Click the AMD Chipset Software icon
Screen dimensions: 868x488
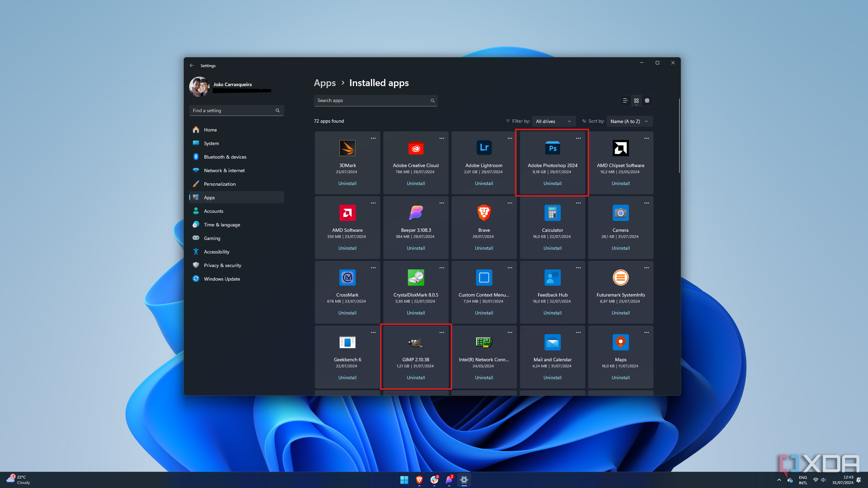coord(620,148)
